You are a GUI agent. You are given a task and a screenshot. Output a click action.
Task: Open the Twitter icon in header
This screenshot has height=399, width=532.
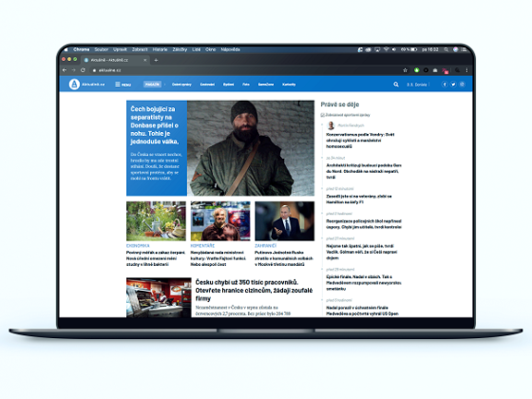453,85
